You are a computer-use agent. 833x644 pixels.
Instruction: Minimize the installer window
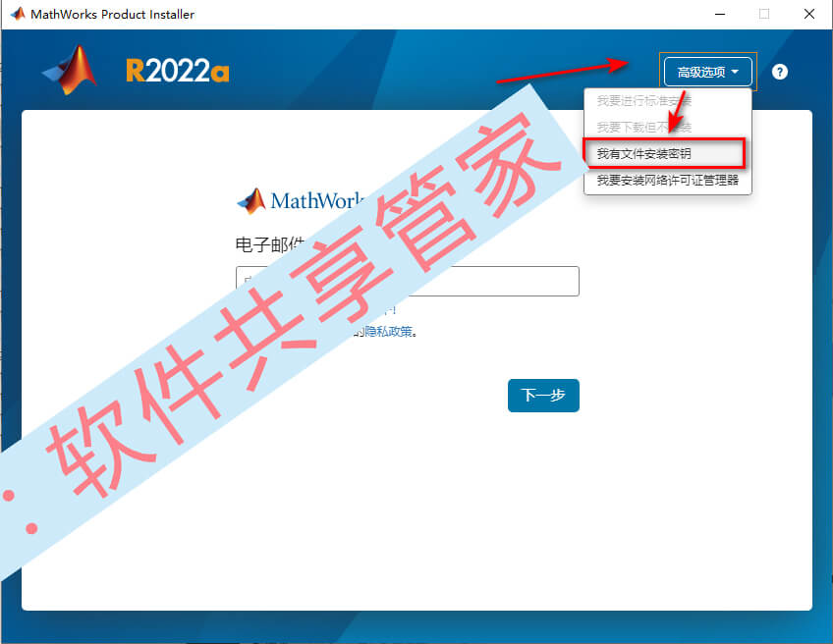720,15
